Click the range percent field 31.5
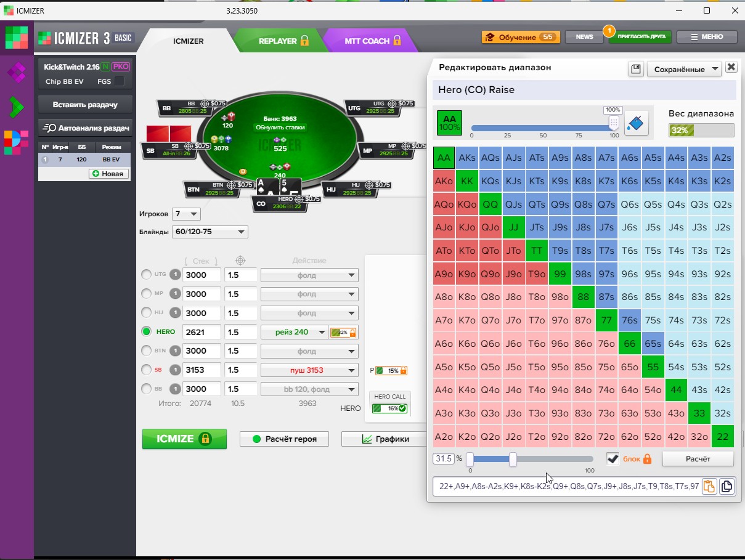Screen dimensions: 745x560 coord(444,458)
